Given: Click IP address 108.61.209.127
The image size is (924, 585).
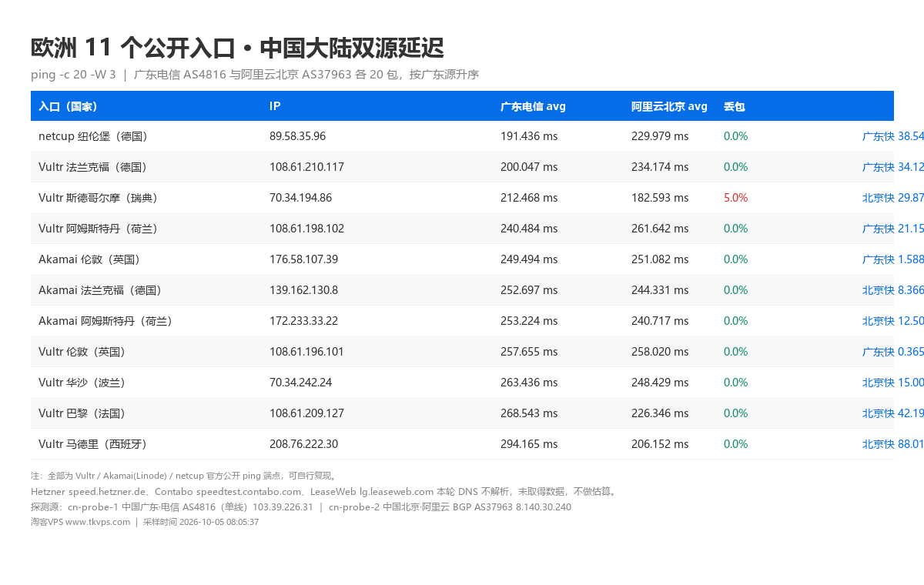Looking at the screenshot, I should 306,413.
